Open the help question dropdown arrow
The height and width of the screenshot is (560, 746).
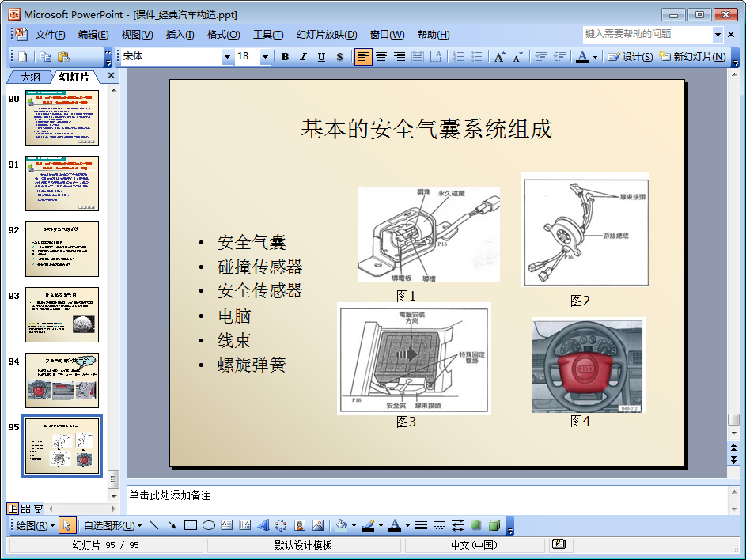pos(718,34)
